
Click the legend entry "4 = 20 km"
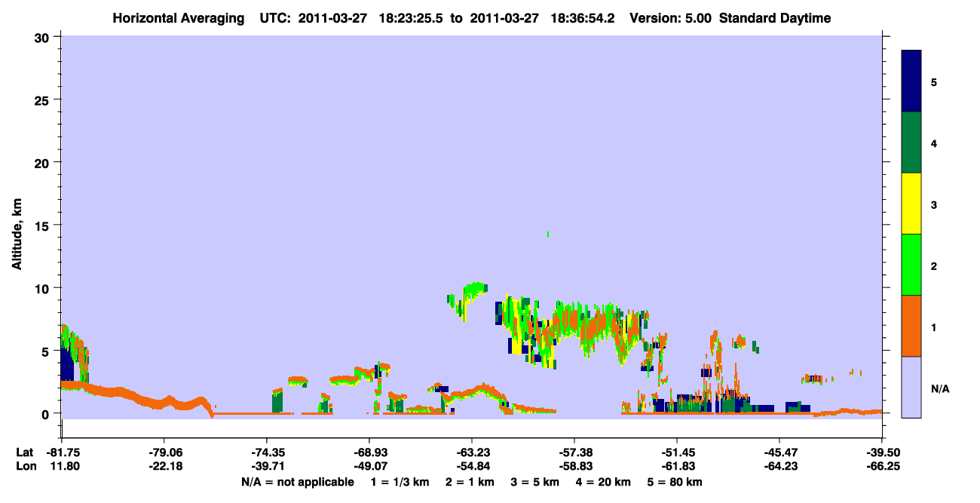(x=602, y=482)
